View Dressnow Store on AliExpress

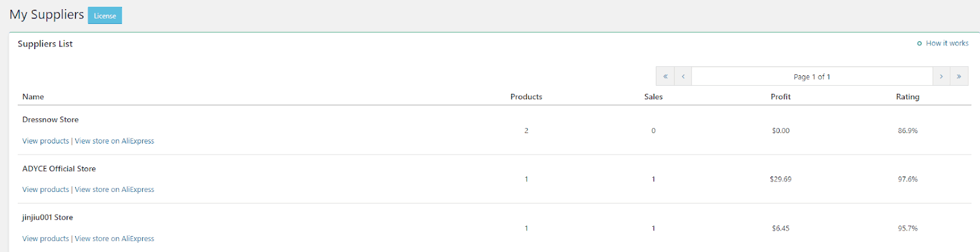115,141
